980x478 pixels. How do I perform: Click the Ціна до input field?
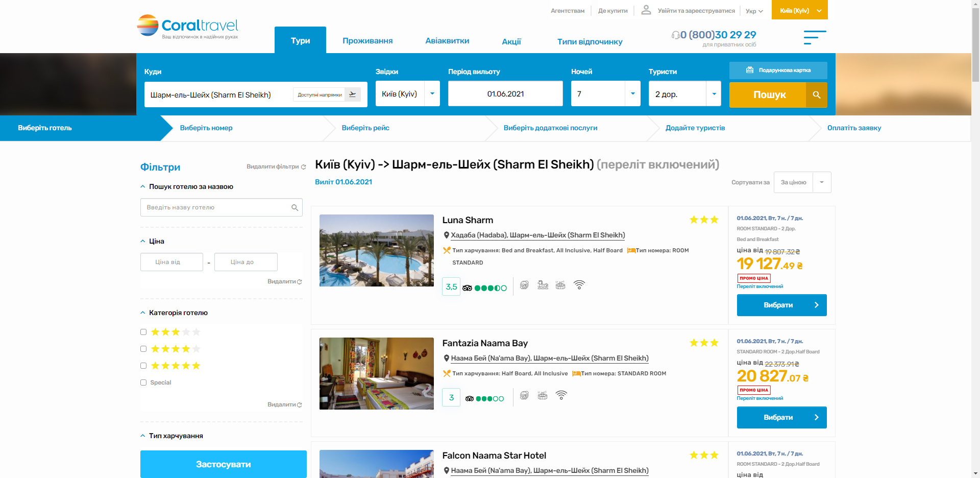pos(246,262)
